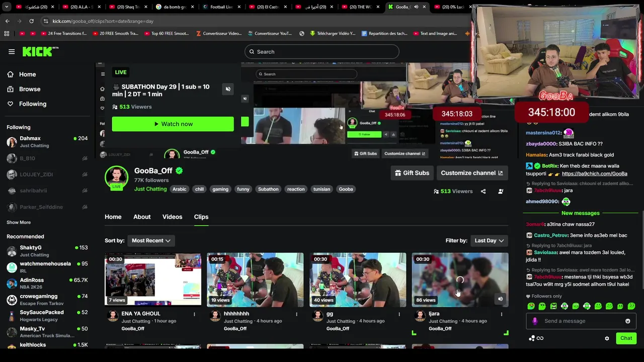Open the ba9chich.com/GooBa chat link
This screenshot has height=362, width=644.
[594, 173]
